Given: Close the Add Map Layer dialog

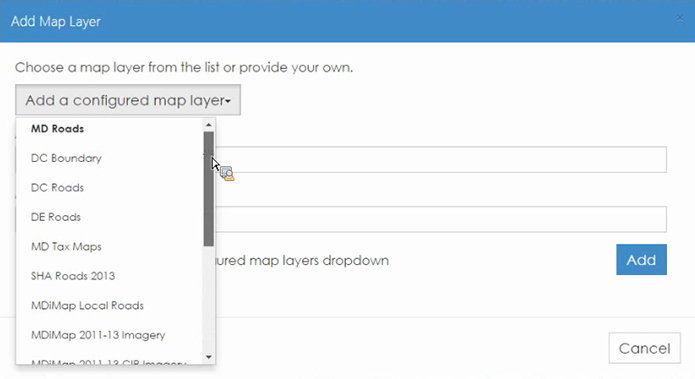Looking at the screenshot, I should click(x=680, y=18).
